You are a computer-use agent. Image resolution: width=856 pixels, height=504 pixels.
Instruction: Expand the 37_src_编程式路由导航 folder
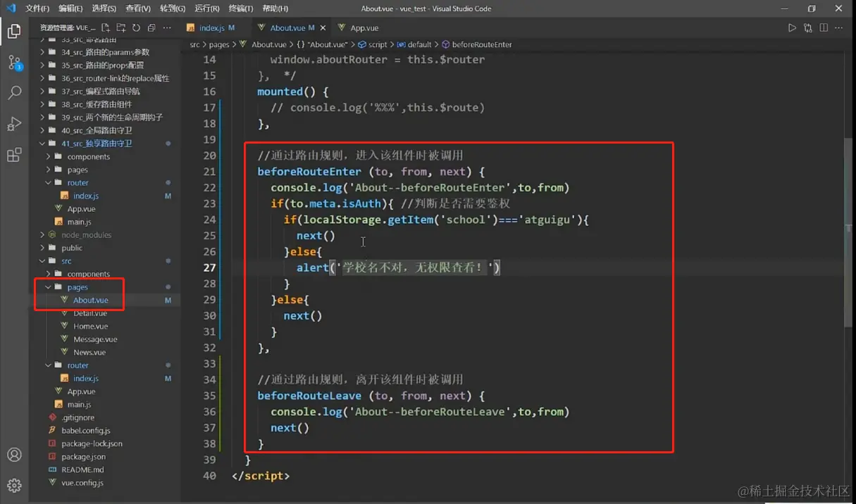point(100,91)
